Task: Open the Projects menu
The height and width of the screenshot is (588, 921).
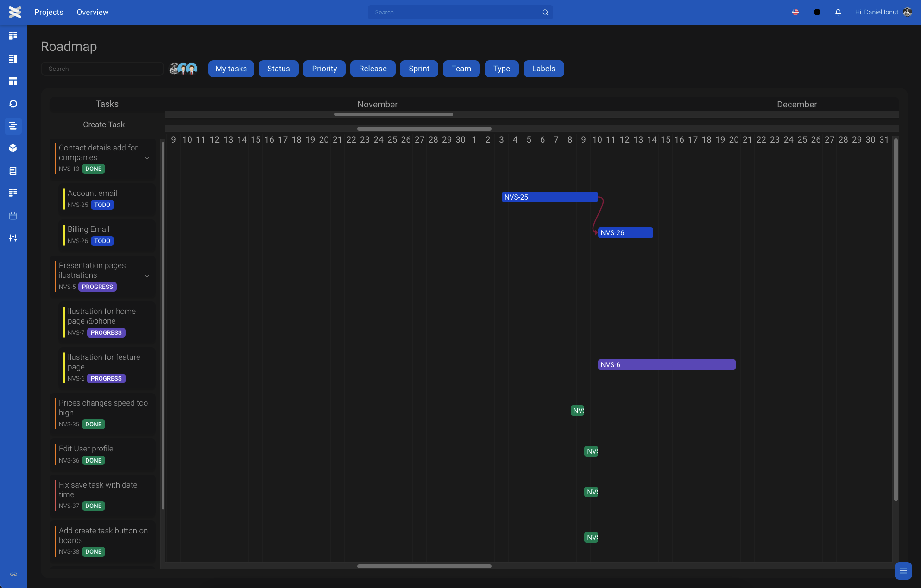Action: tap(49, 13)
